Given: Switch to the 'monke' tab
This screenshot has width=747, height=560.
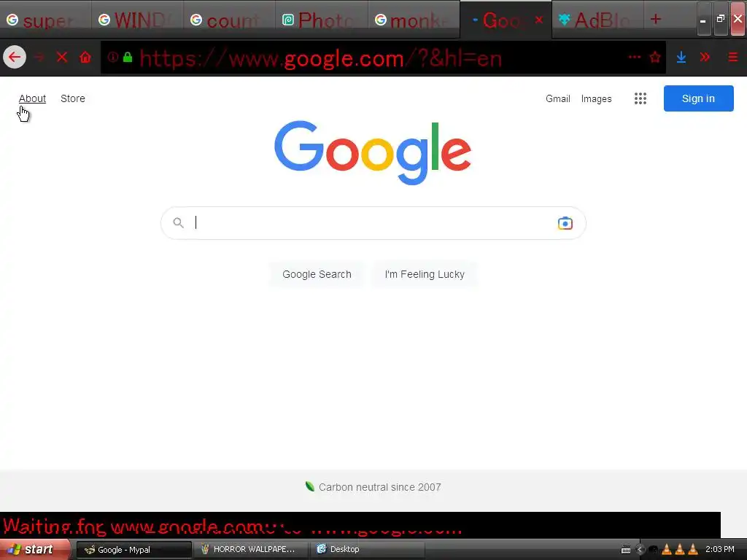Looking at the screenshot, I should [414, 20].
